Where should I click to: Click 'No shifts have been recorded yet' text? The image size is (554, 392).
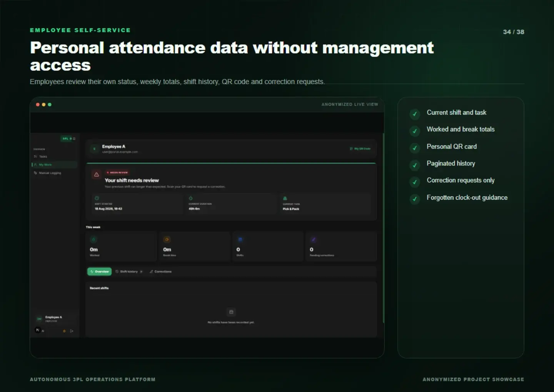click(231, 322)
